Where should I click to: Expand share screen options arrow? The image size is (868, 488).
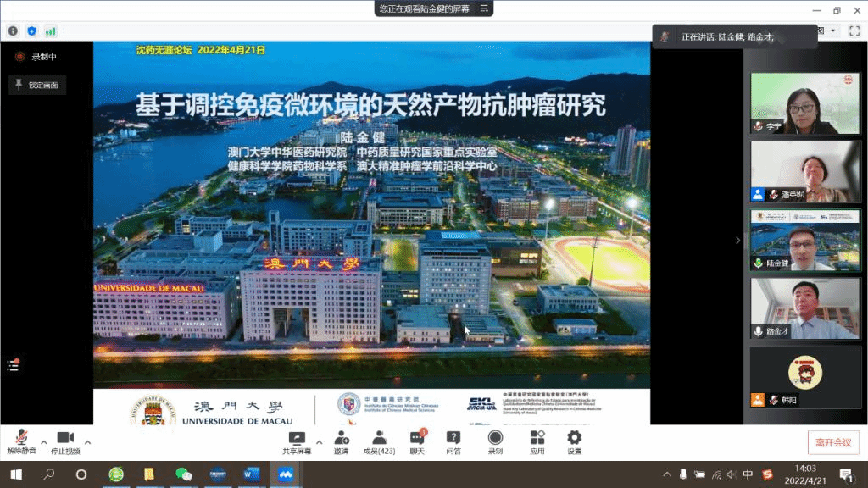(x=319, y=442)
